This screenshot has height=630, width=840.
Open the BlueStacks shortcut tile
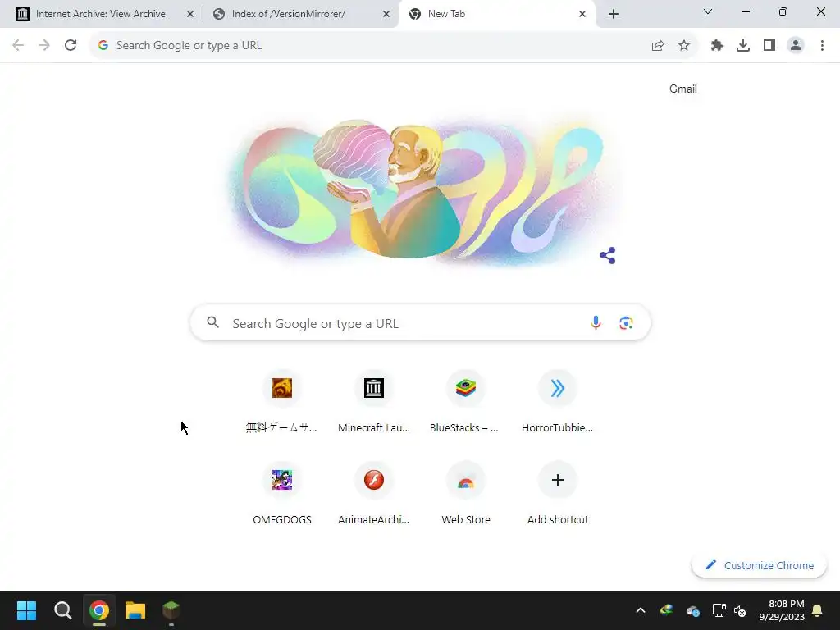click(466, 402)
